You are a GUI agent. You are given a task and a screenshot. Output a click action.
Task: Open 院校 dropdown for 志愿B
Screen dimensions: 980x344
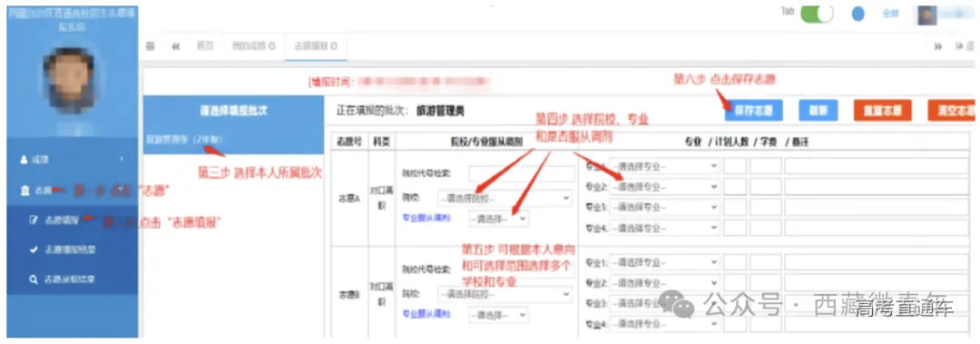[x=505, y=294]
